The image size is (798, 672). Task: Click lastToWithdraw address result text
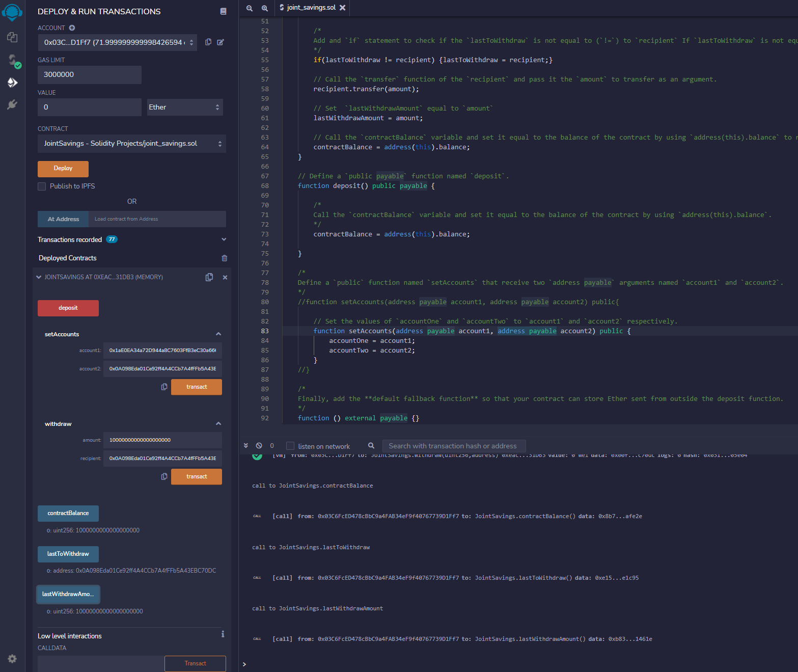(131, 571)
